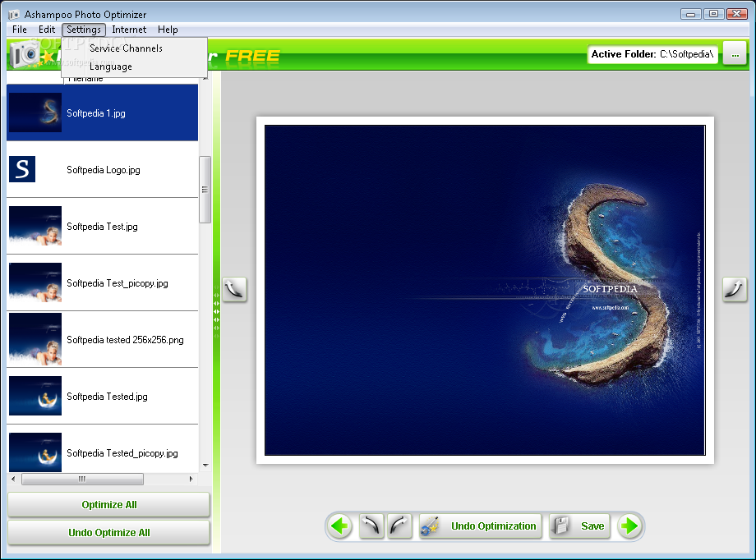This screenshot has width=756, height=560.
Task: Click the main preview image
Action: tap(485, 290)
